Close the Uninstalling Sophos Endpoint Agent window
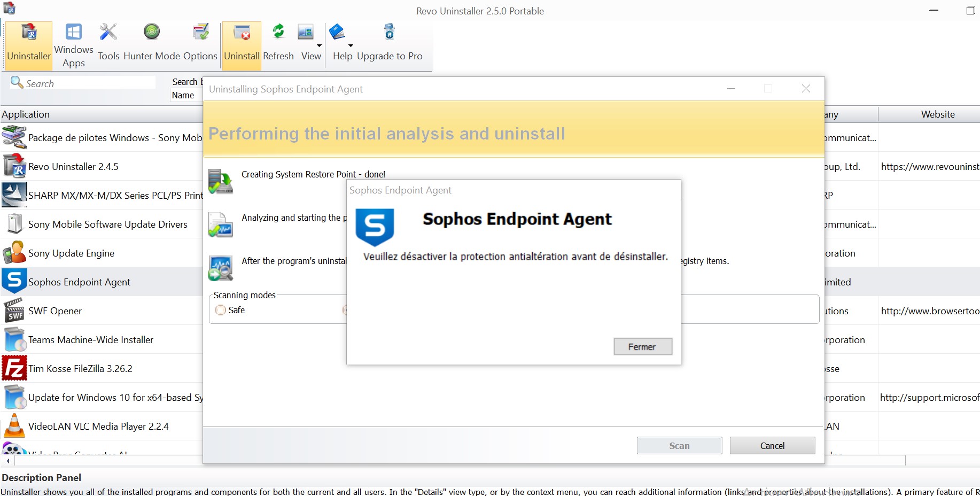980x496 pixels. [x=806, y=89]
